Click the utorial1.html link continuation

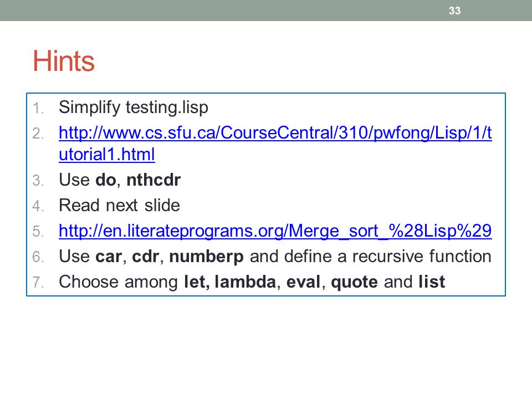coord(107,155)
